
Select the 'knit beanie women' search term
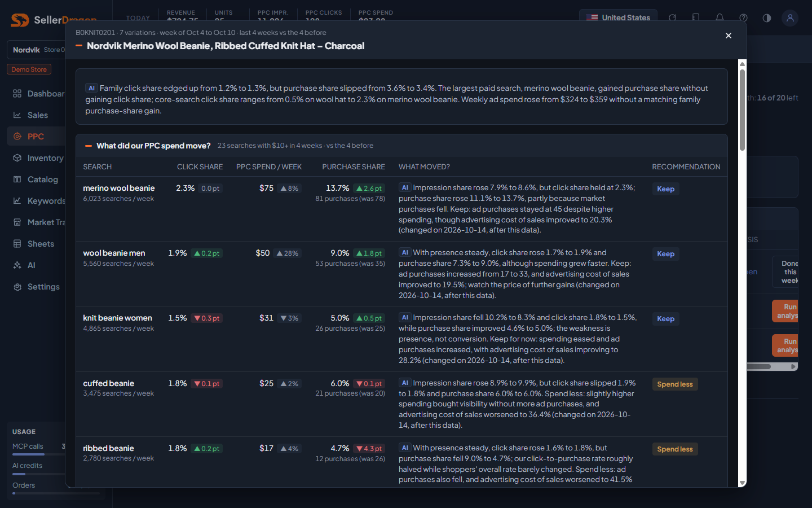coord(117,318)
